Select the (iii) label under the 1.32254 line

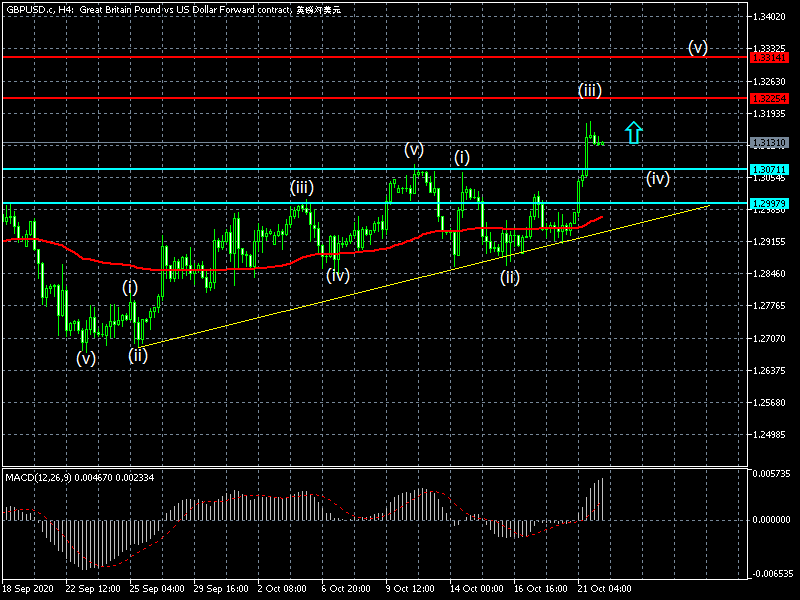tap(589, 90)
